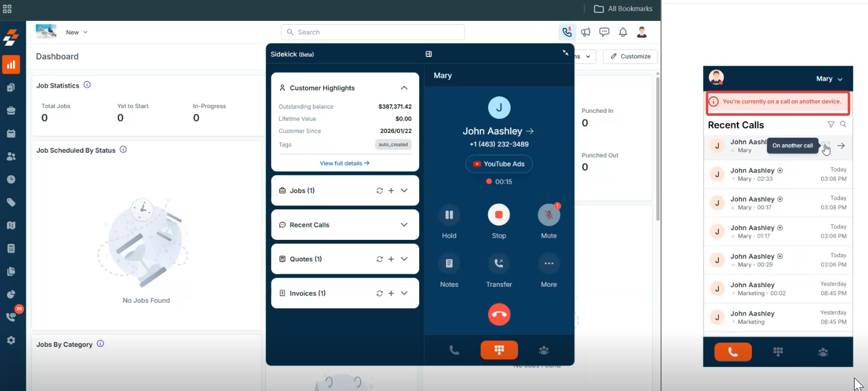Select the Marketing 00:02 call from yesterday

click(778, 288)
